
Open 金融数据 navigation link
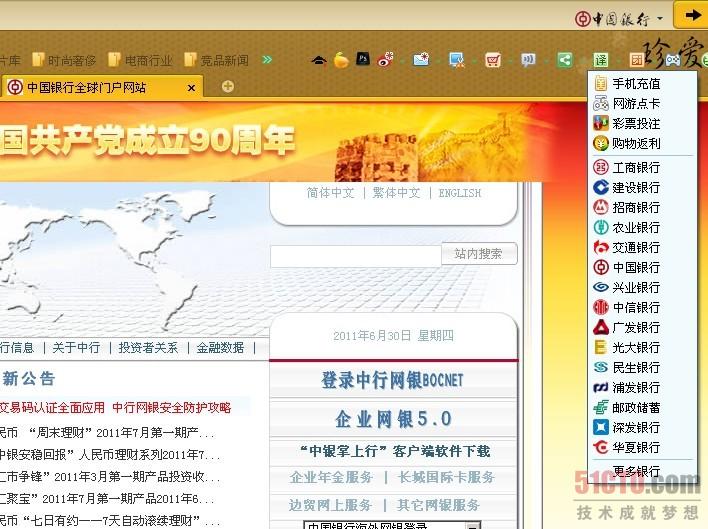tap(220, 347)
